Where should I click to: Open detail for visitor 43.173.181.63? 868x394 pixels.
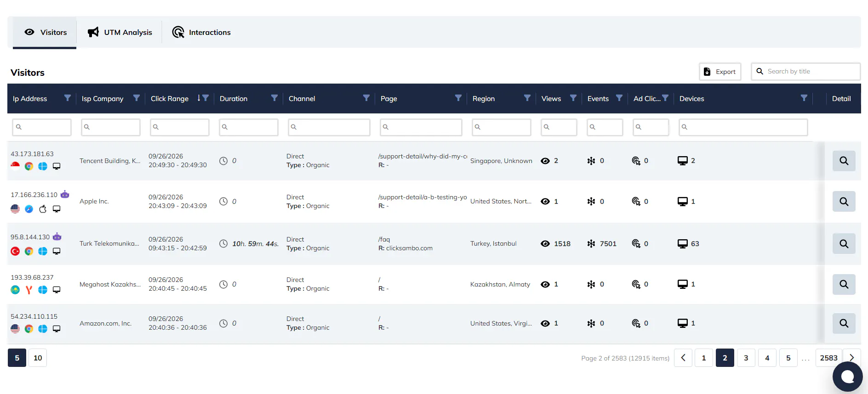click(844, 161)
